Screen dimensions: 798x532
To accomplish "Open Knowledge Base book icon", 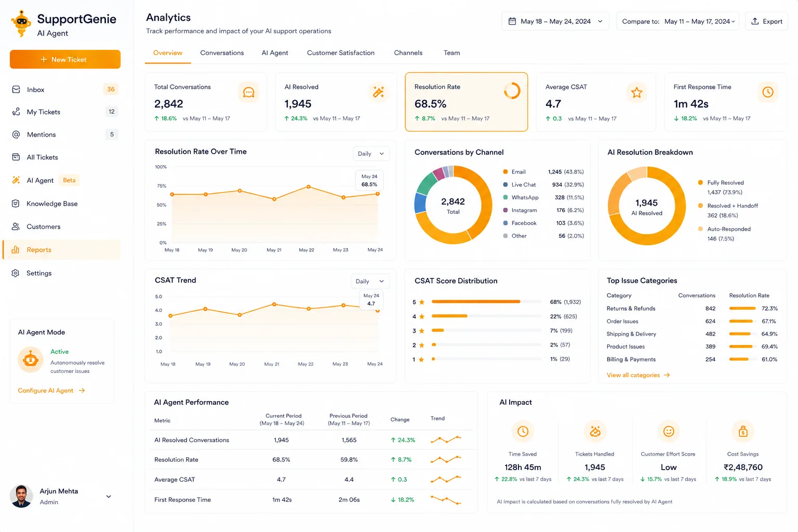I will point(16,204).
